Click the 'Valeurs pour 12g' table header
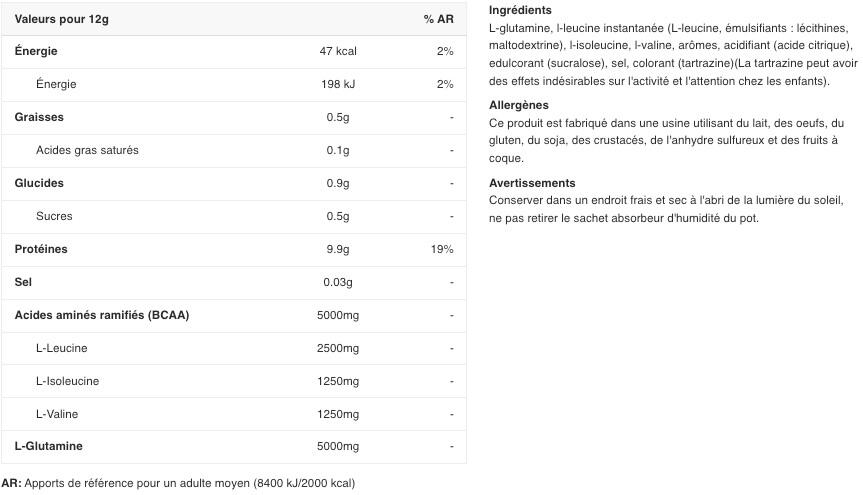This screenshot has width=863, height=495. [x=62, y=19]
